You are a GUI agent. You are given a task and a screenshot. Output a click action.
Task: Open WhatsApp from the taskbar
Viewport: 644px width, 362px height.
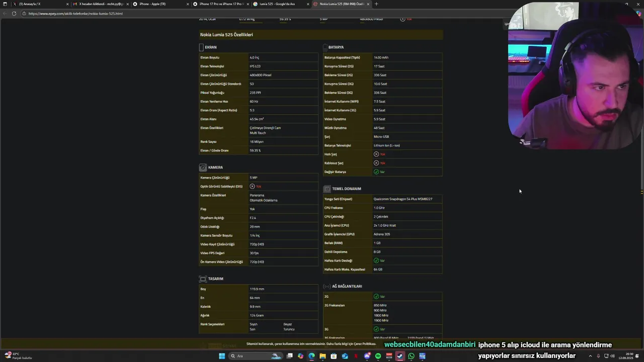(411, 356)
